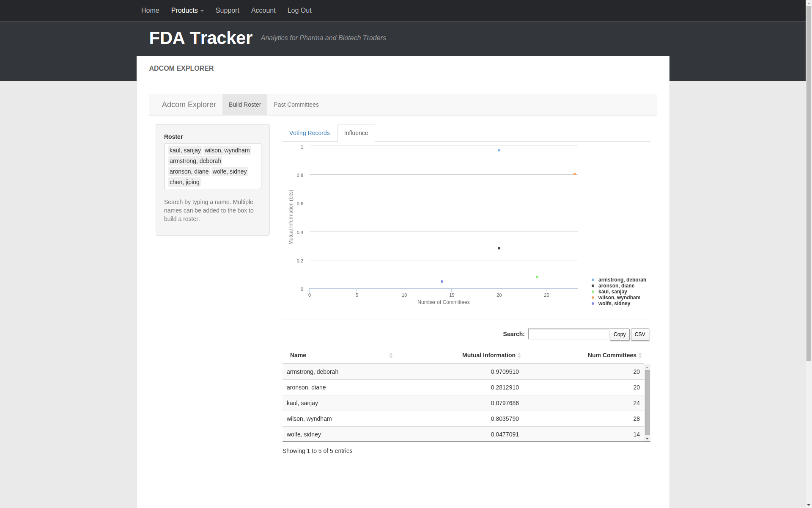The image size is (812, 508).
Task: Toggle wilson, wyndham legend entry
Action: click(x=616, y=298)
